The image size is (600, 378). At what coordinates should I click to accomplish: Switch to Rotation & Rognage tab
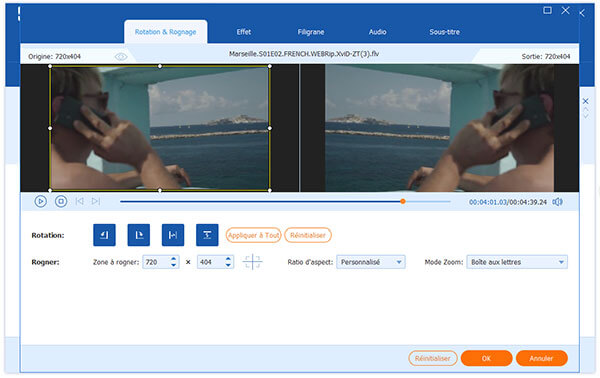165,32
